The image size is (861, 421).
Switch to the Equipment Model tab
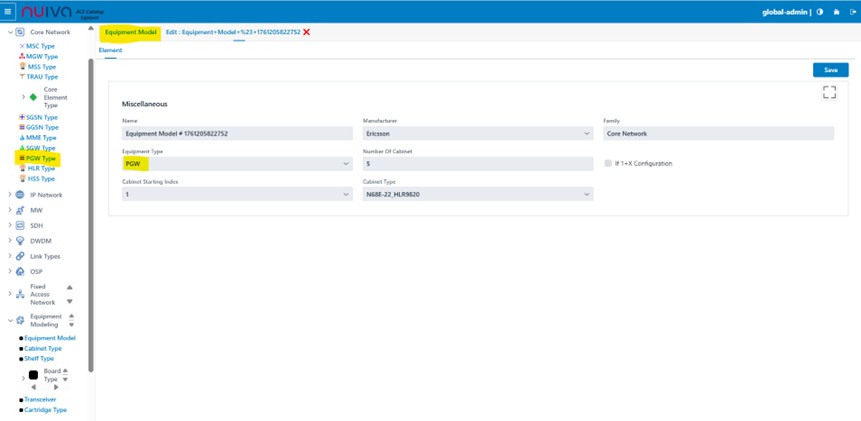(x=131, y=32)
